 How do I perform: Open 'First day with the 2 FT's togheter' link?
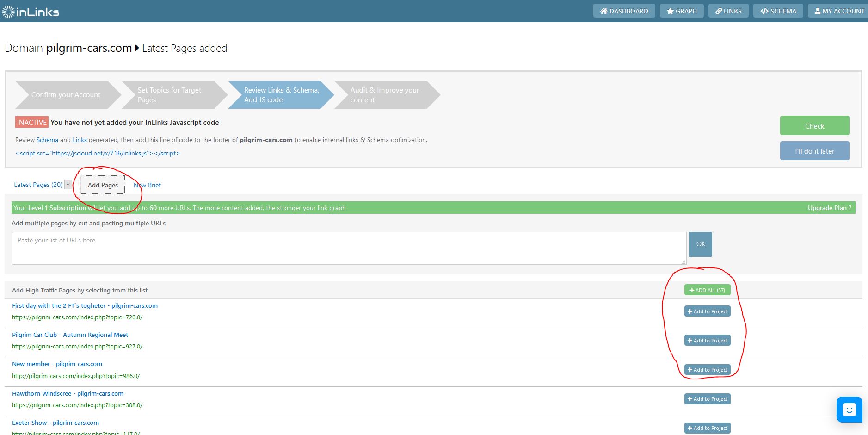click(85, 305)
